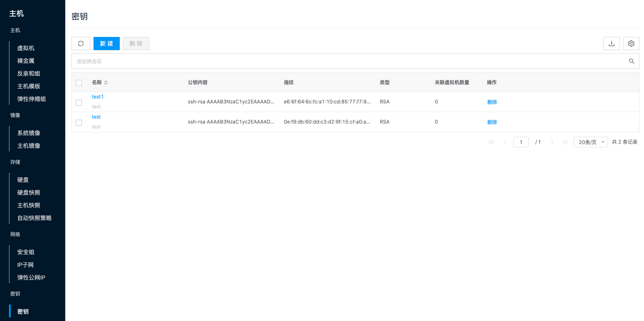The width and height of the screenshot is (644, 321).
Task: Jump to last page double arrow
Action: [x=565, y=142]
